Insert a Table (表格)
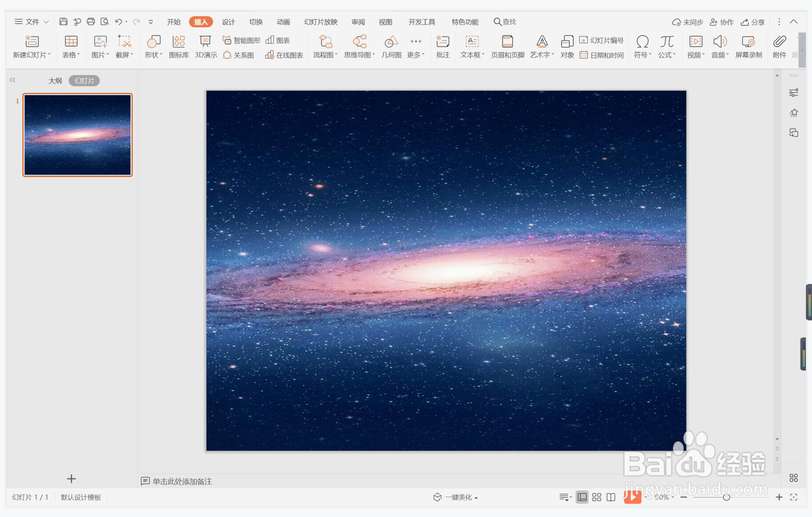The image size is (812, 517). tap(71, 47)
